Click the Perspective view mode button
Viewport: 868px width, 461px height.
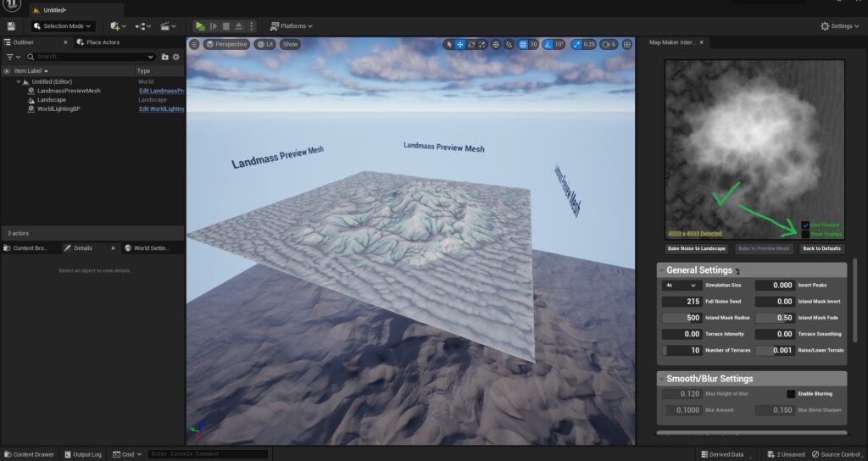pyautogui.click(x=226, y=44)
